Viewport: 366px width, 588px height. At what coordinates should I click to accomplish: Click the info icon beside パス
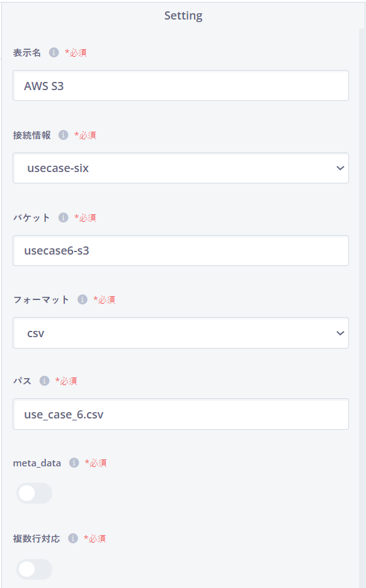point(44,381)
